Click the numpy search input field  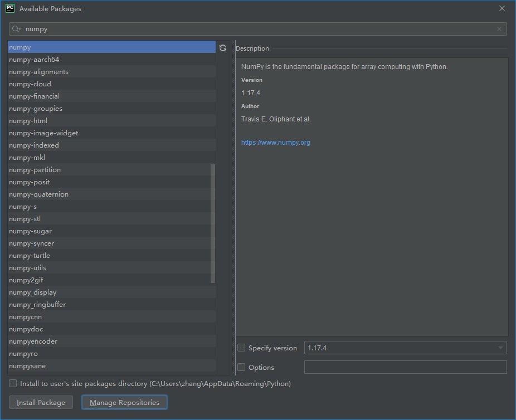click(x=257, y=29)
